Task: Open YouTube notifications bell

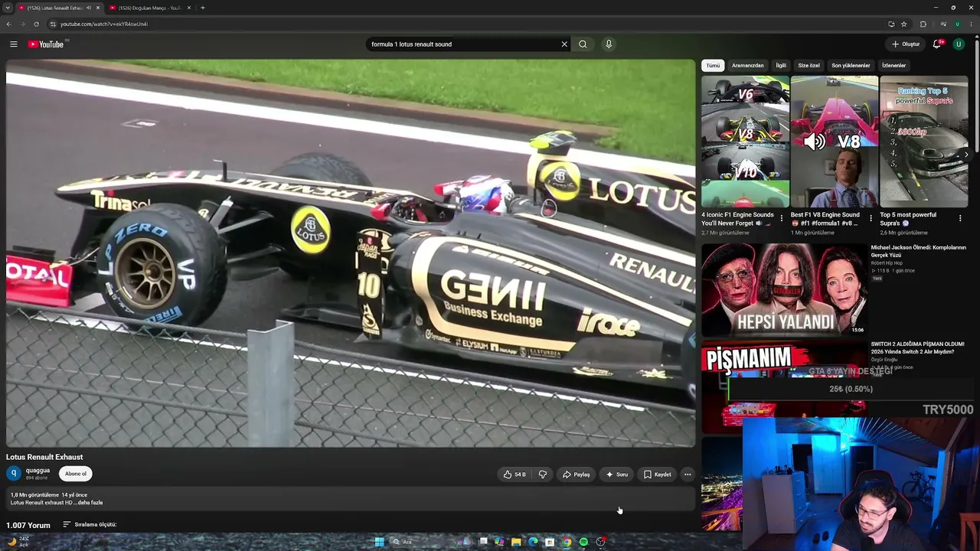Action: (x=936, y=44)
